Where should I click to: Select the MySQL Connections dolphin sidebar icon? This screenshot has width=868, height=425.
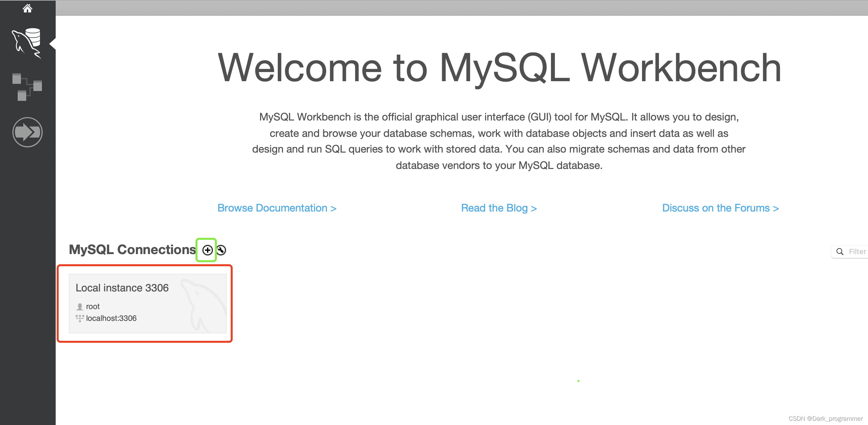coord(27,43)
